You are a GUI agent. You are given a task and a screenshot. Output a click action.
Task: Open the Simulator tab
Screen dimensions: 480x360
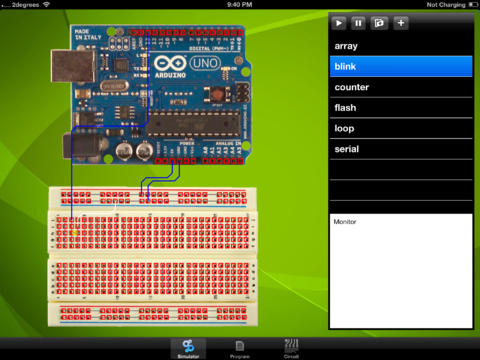pyautogui.click(x=188, y=349)
